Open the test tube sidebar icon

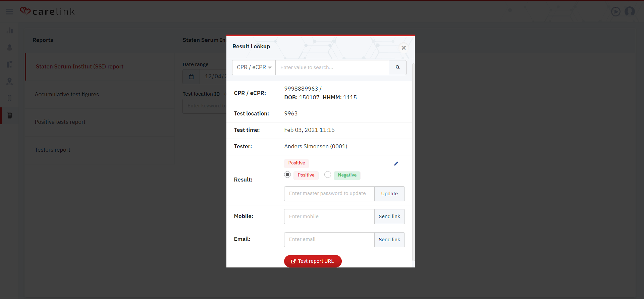[x=10, y=64]
